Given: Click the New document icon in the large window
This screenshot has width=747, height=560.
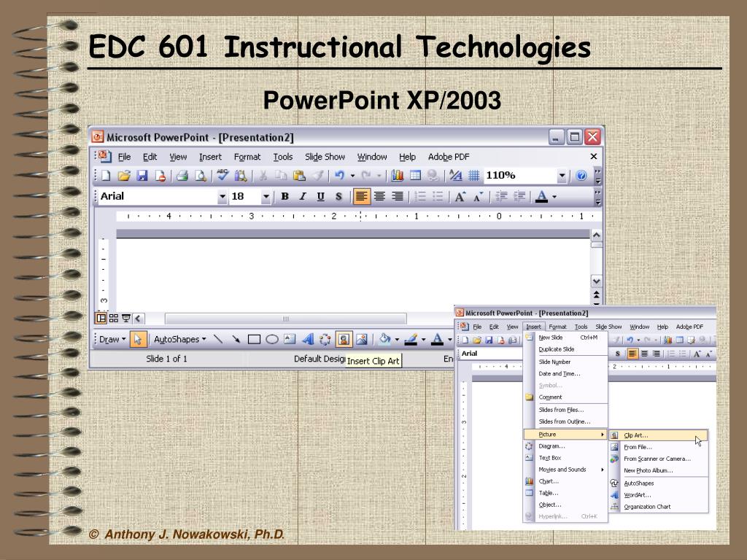Looking at the screenshot, I should click(x=106, y=176).
